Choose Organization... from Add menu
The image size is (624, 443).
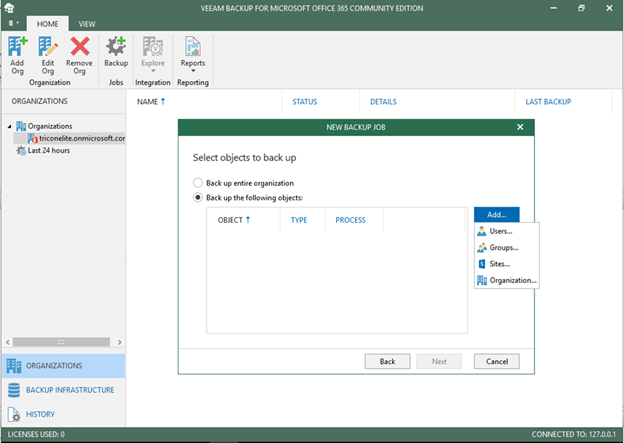pyautogui.click(x=507, y=280)
